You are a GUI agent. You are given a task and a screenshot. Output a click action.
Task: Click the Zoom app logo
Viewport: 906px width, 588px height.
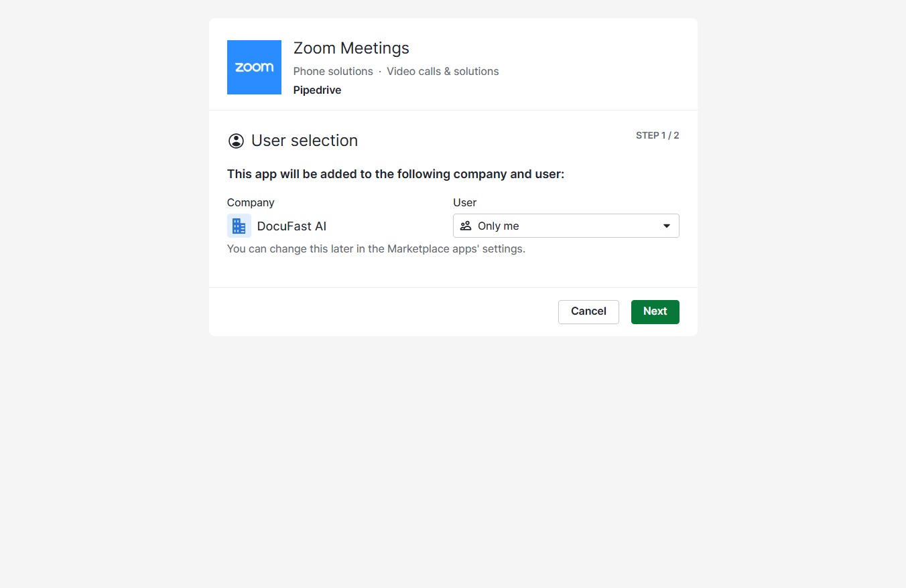(x=254, y=67)
